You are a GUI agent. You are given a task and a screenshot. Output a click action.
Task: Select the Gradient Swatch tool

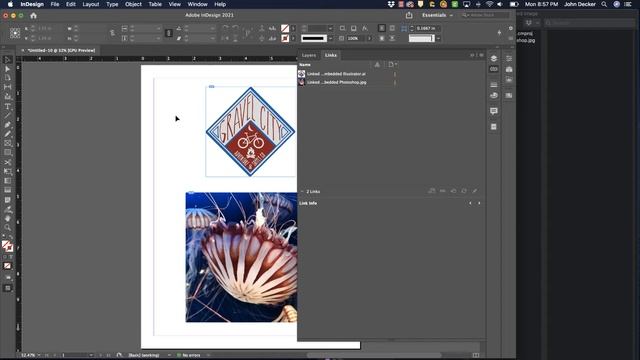click(x=7, y=181)
